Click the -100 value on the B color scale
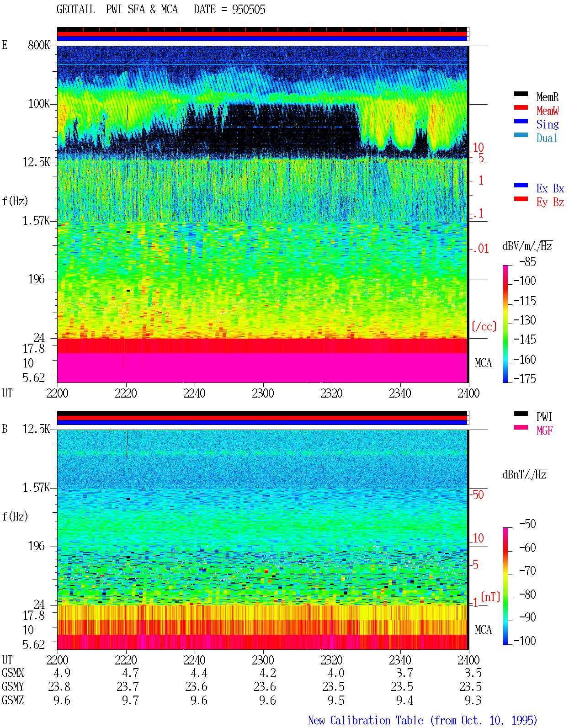This screenshot has height=728, width=585. pyautogui.click(x=525, y=641)
